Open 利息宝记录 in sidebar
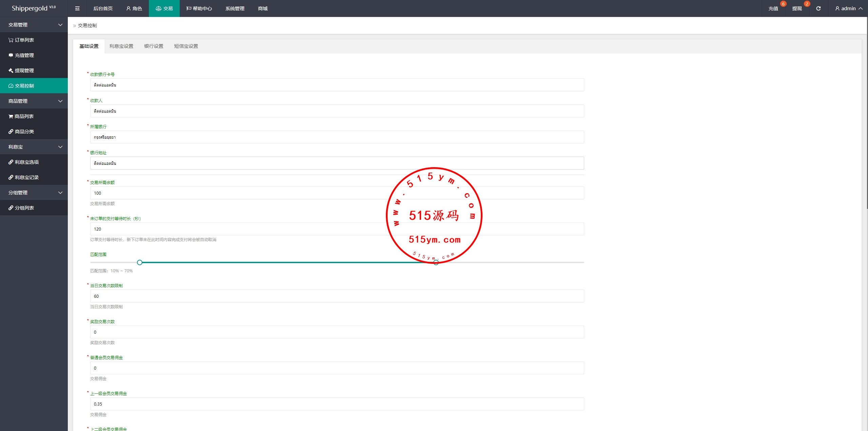The height and width of the screenshot is (431, 868). coord(26,177)
